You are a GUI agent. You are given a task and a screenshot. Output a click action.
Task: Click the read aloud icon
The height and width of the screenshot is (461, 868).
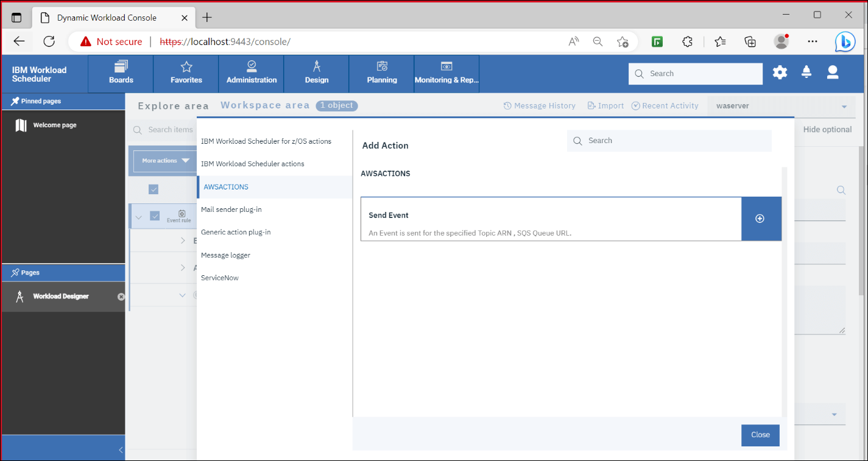(573, 41)
